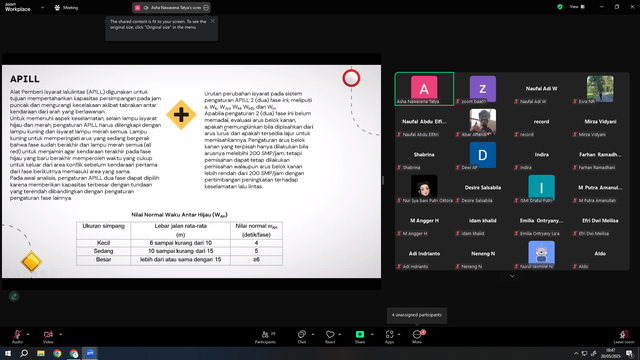Click the green Share screen button
The height and width of the screenshot is (360, 640).
(360, 334)
